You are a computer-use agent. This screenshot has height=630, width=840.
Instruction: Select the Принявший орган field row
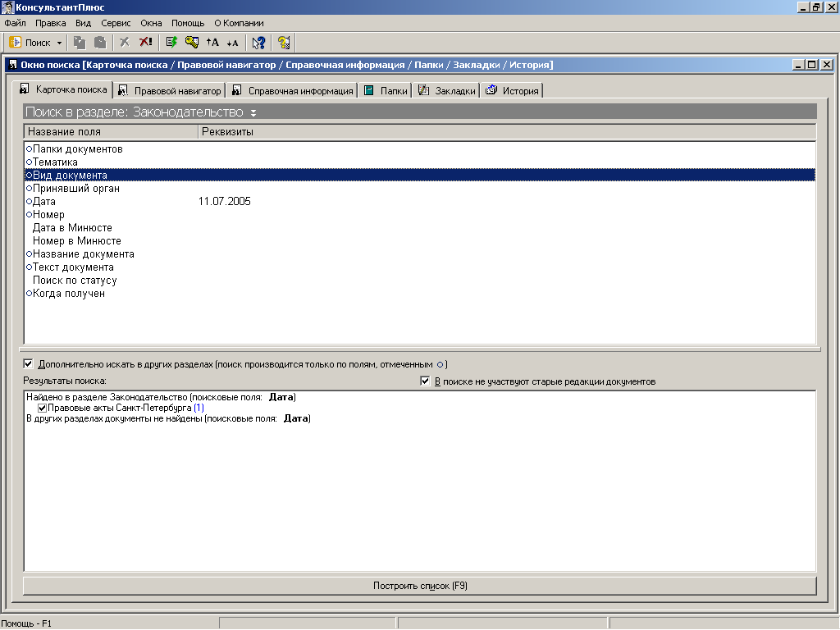coord(420,189)
